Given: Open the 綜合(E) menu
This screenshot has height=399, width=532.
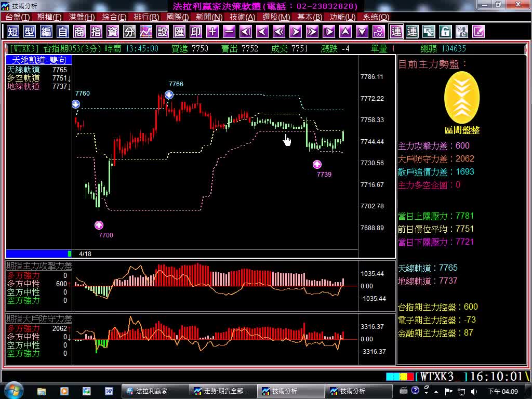Looking at the screenshot, I should click(114, 17).
